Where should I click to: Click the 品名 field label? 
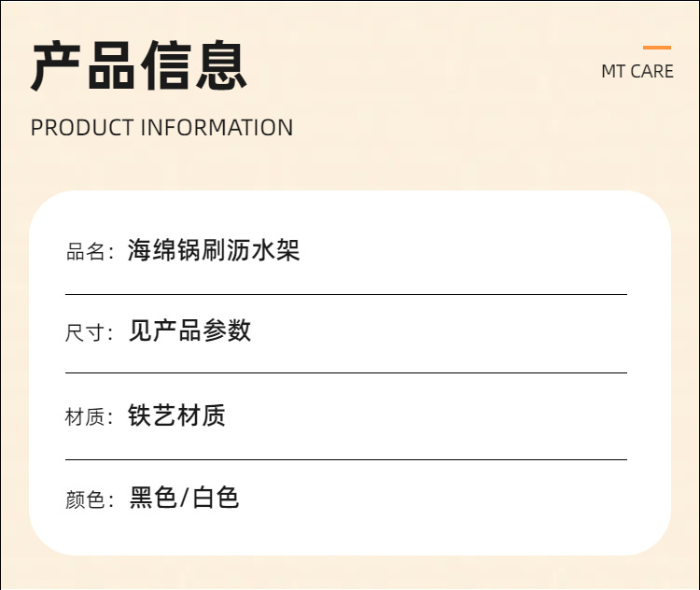pyautogui.click(x=85, y=252)
